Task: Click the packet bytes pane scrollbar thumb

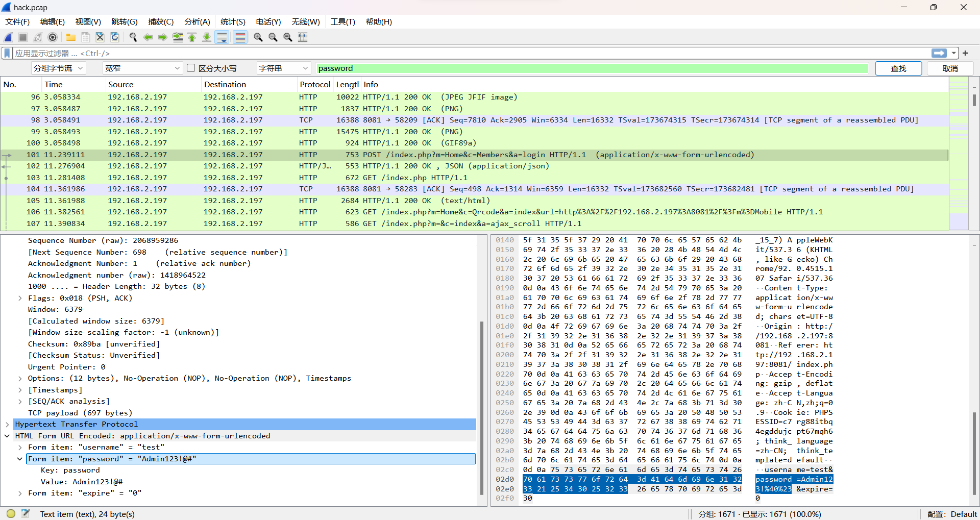Action: click(x=974, y=453)
